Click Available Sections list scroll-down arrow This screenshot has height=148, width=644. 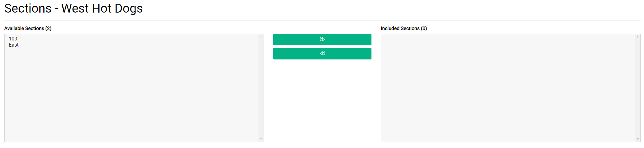click(x=261, y=139)
